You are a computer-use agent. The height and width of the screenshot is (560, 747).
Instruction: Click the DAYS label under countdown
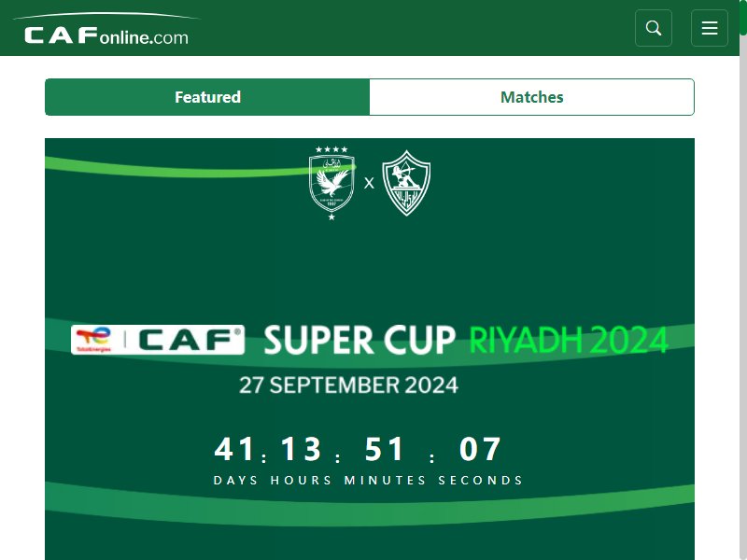click(236, 480)
